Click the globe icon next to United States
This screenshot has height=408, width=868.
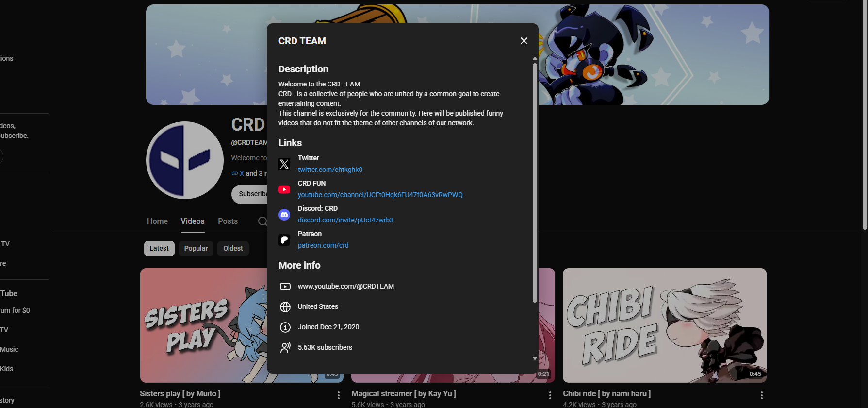285,307
